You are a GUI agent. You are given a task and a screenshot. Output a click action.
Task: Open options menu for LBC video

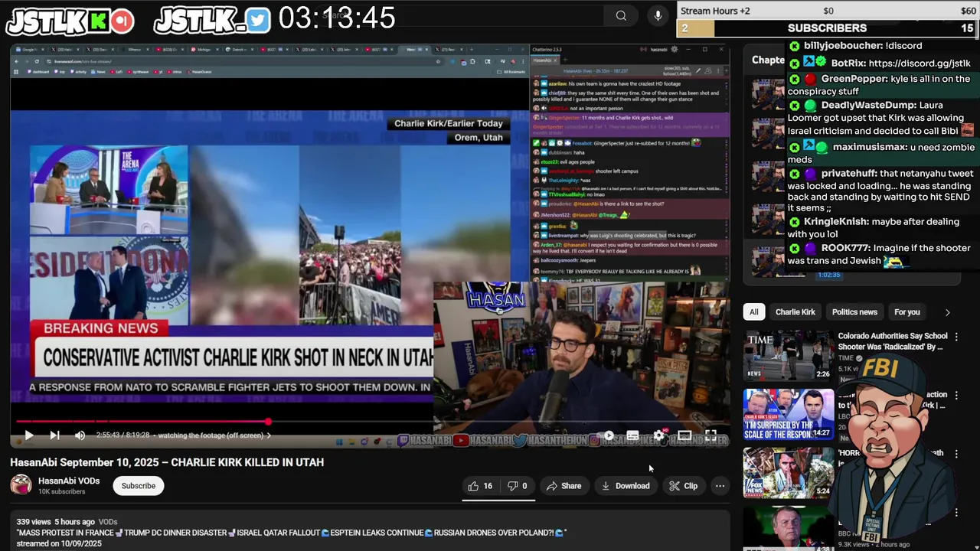coord(956,396)
